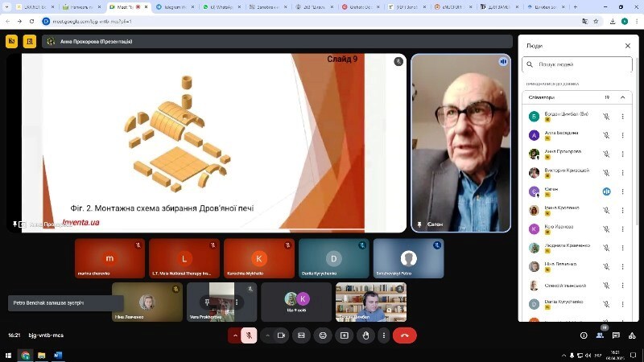Open microphone settings arrow next to mute

[235, 335]
